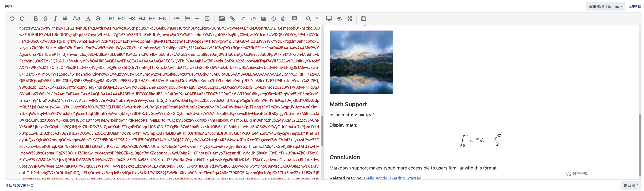Insert a table
This screenshot has width=644, height=191.
pos(263,19)
